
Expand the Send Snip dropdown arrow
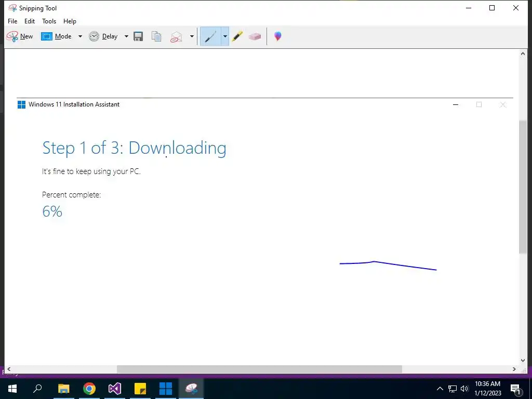192,36
